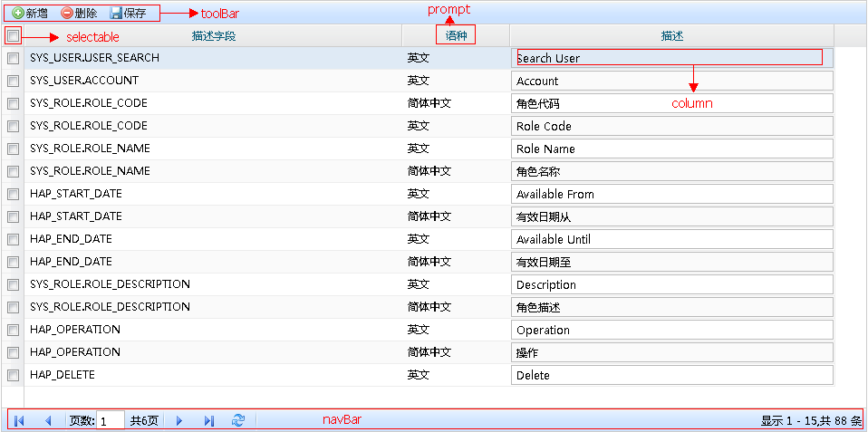
Task: Go to the previous page
Action: 48,420
